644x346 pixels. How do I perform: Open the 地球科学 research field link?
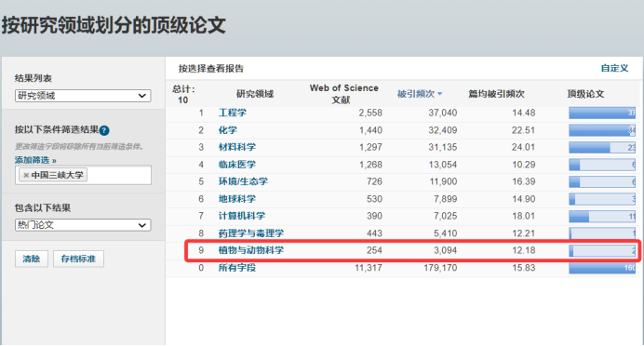pos(237,199)
